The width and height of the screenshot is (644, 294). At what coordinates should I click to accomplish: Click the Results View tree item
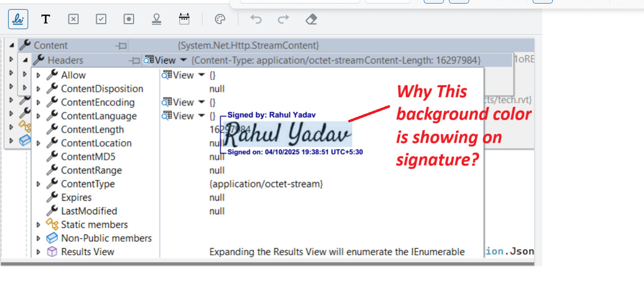pos(87,252)
